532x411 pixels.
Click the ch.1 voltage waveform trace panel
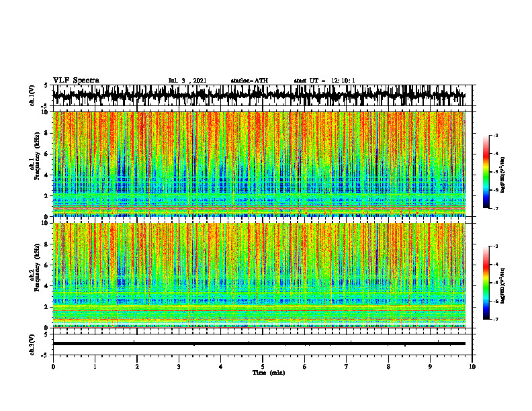click(x=263, y=95)
